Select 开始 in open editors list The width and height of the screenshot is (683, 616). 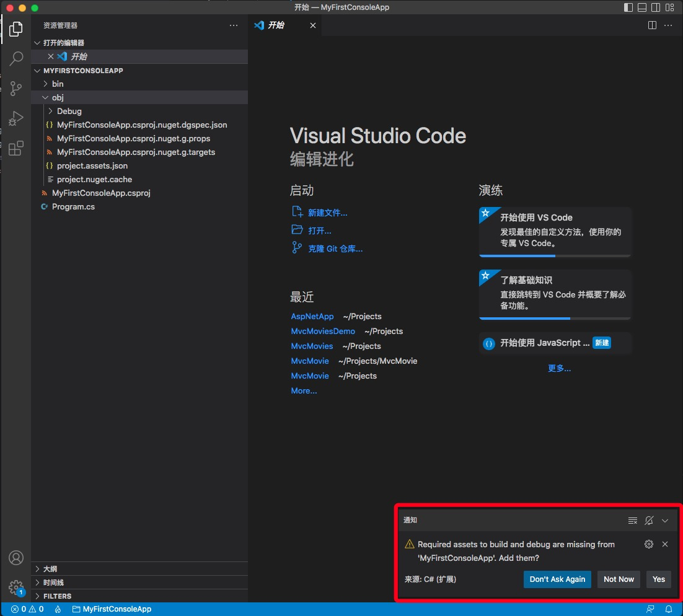[139, 56]
